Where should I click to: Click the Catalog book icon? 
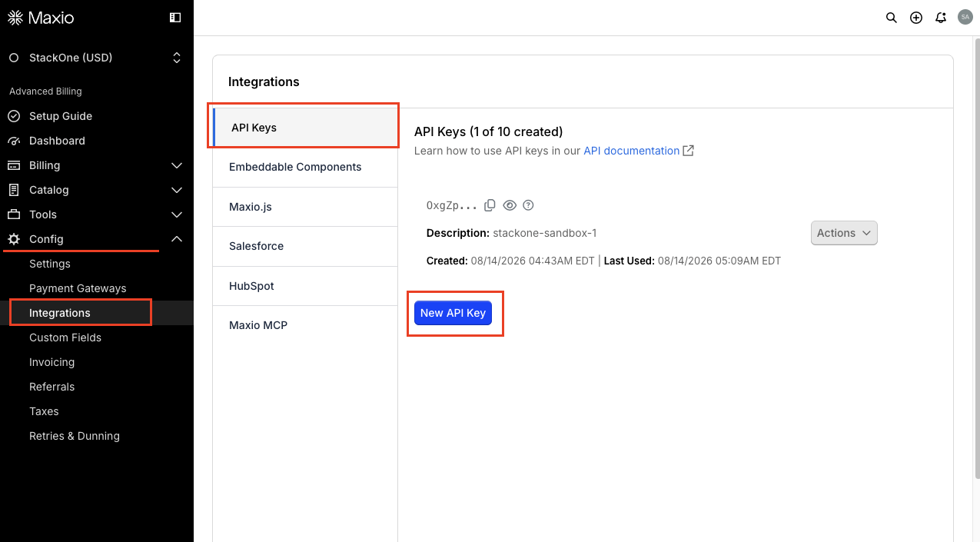pos(14,190)
